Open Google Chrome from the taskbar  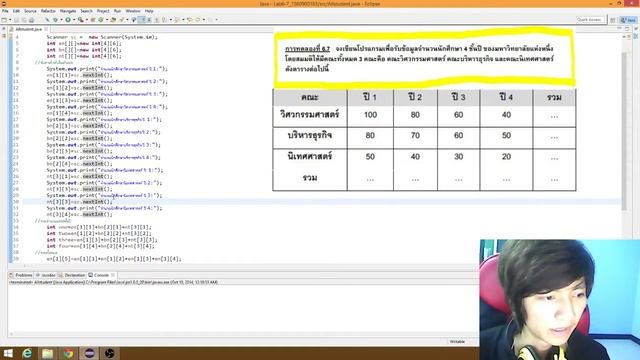pos(69,353)
